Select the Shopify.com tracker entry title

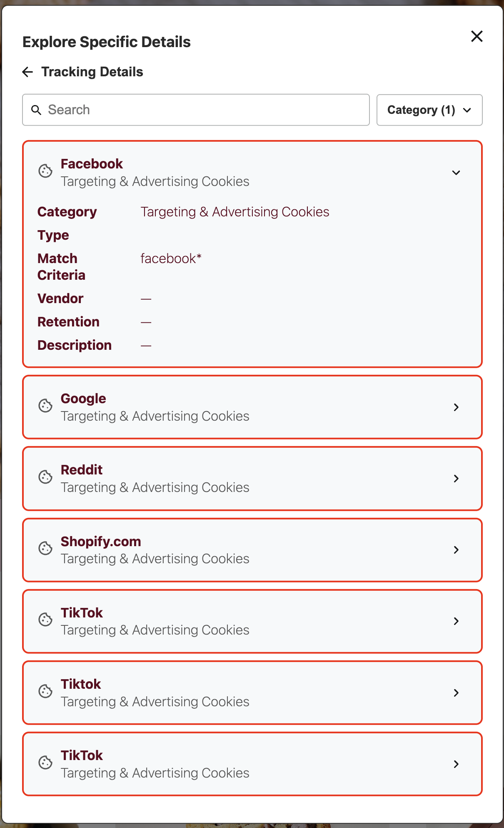101,542
